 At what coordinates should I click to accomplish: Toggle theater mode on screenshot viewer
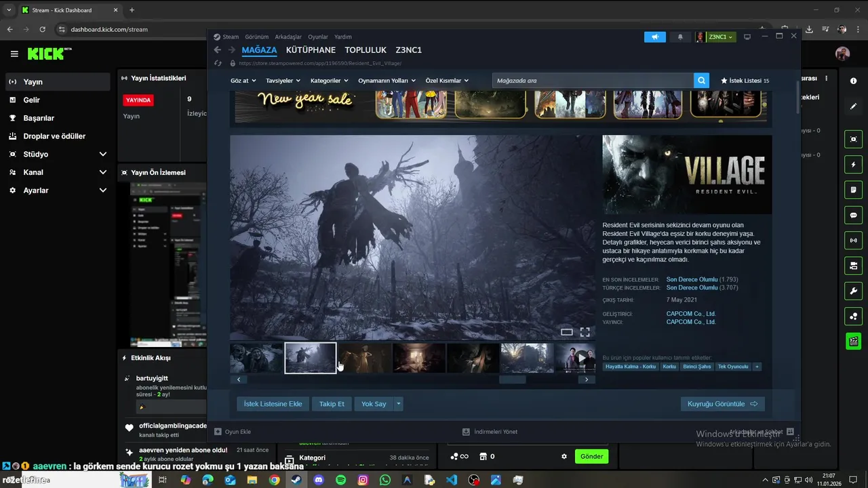click(566, 332)
